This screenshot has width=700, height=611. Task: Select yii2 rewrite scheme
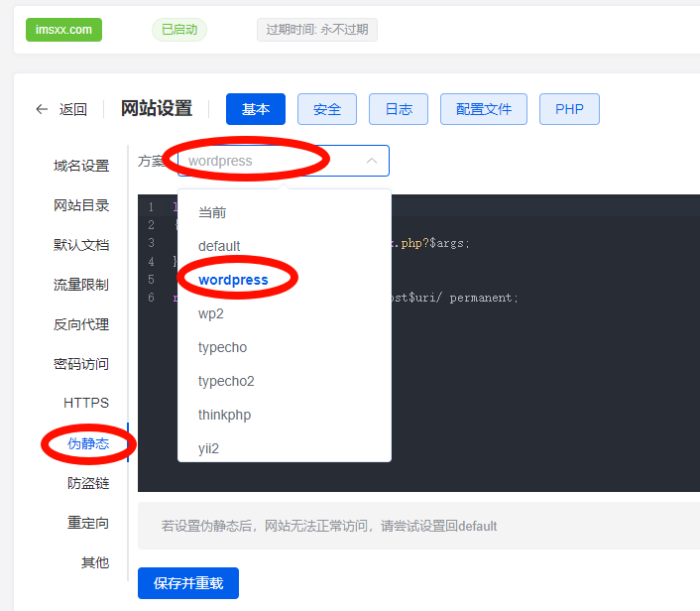pyautogui.click(x=285, y=448)
